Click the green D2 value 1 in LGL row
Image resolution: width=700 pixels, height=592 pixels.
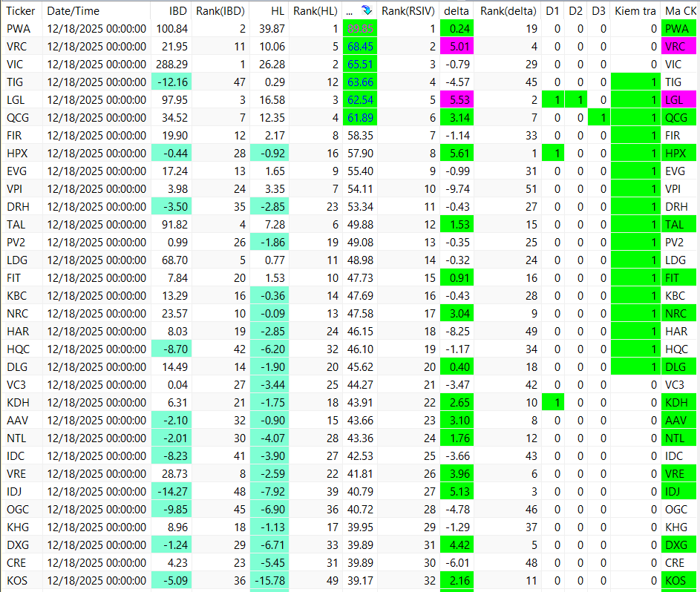(576, 100)
